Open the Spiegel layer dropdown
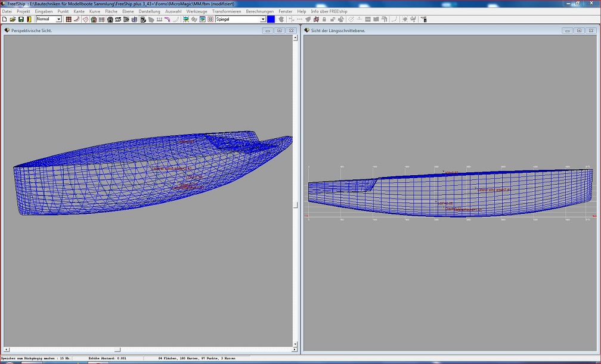The height and width of the screenshot is (364, 601). click(263, 20)
